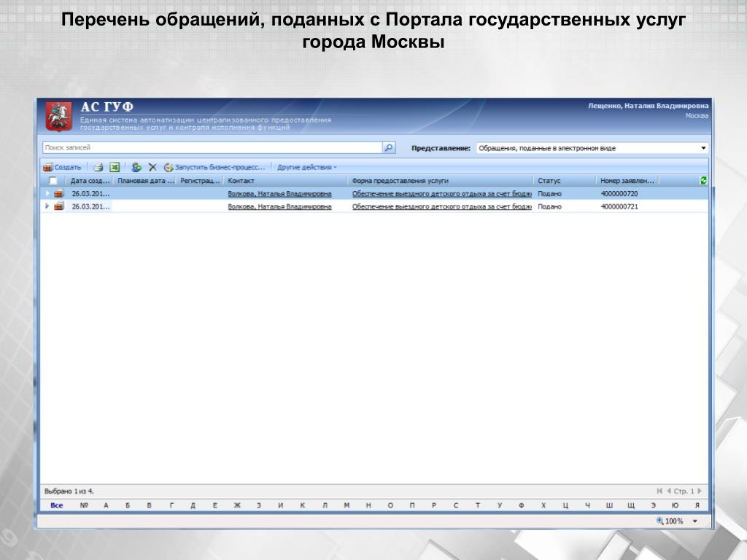The width and height of the screenshot is (747, 560).
Task: Click the АС ГУФ Moscow coat of arms logo
Action: coord(58,116)
